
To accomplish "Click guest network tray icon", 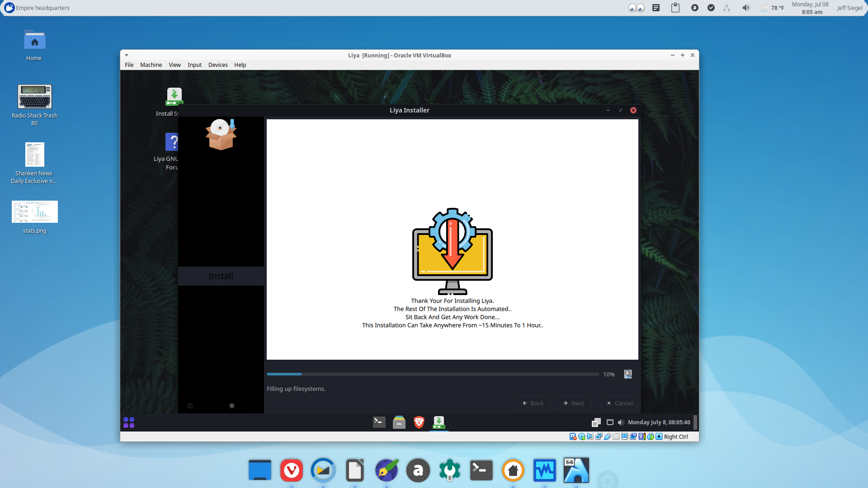I will click(x=610, y=422).
